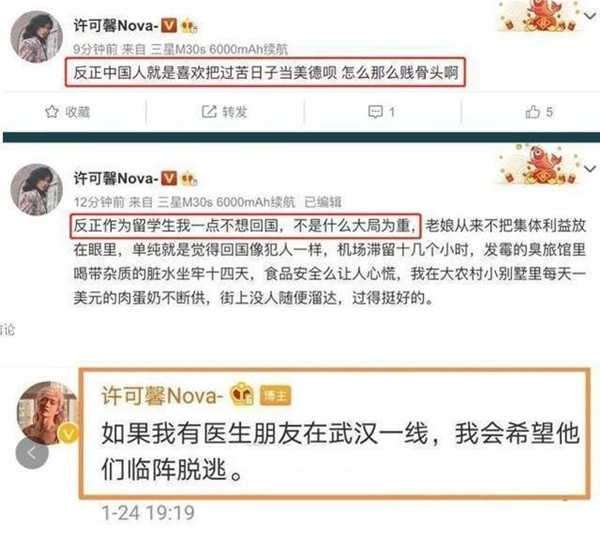The width and height of the screenshot is (600, 533).
Task: Click crown badge in the bottom comment box
Action: (x=242, y=394)
